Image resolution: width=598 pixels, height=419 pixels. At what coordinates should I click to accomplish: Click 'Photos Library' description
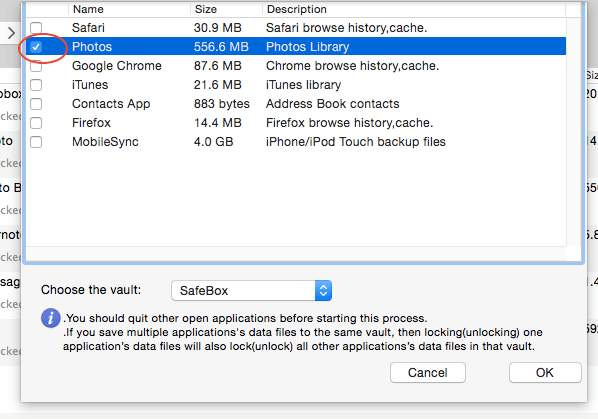coord(307,47)
